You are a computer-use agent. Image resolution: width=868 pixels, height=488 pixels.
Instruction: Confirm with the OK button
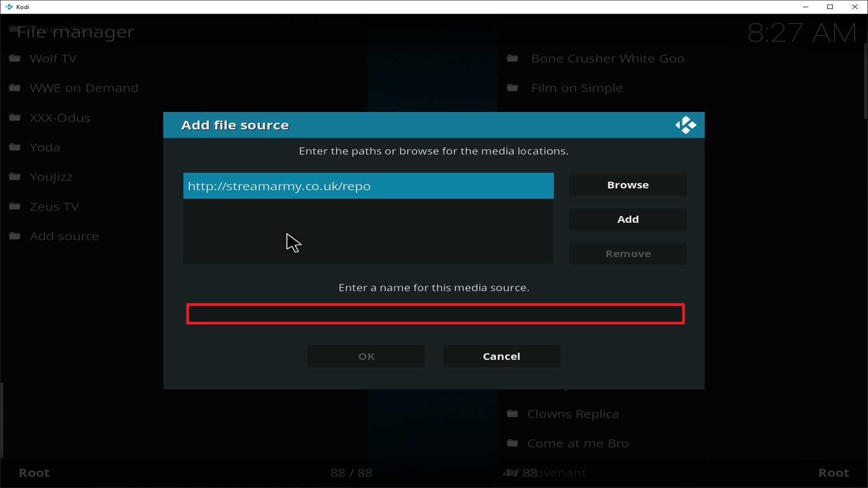click(x=366, y=356)
